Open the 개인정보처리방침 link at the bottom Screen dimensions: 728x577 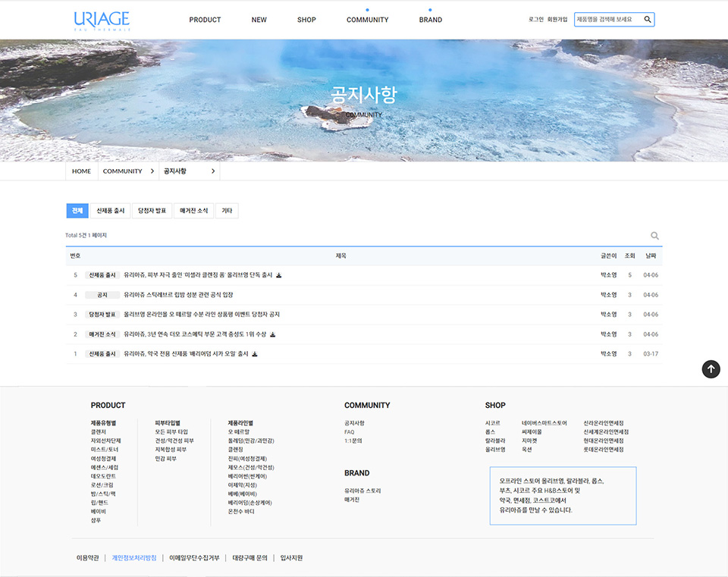tap(134, 558)
